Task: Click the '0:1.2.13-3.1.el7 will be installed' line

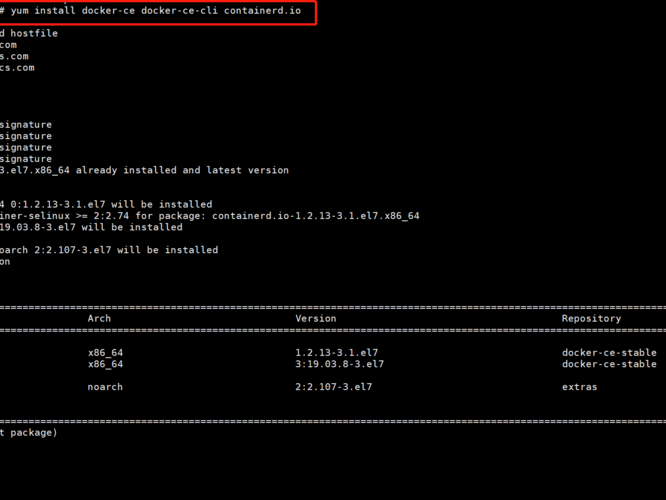Action: tap(106, 204)
